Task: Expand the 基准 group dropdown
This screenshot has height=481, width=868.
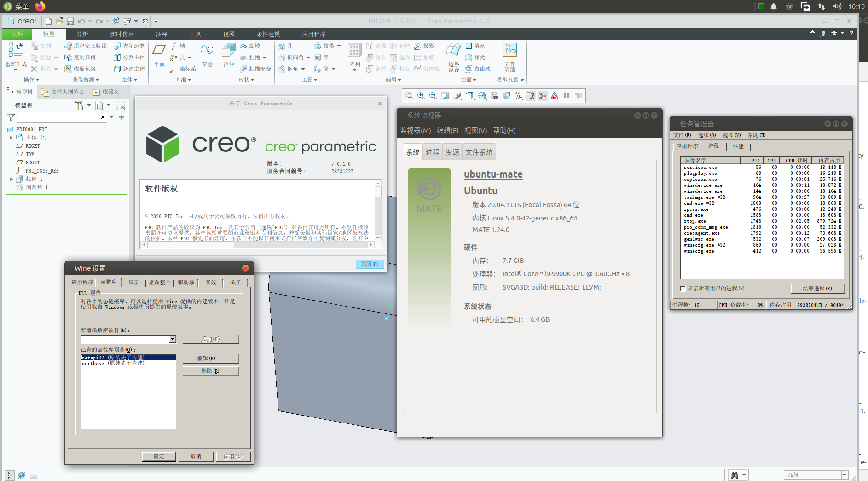Action: [183, 80]
